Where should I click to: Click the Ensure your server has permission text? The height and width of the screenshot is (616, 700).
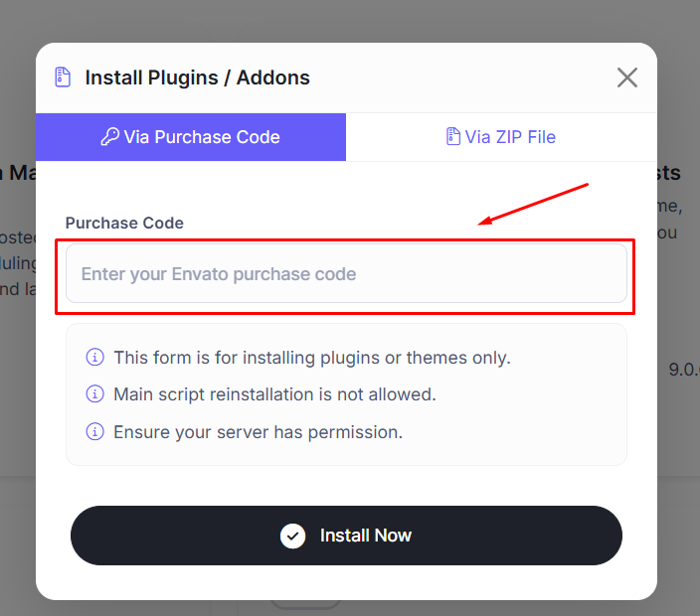tap(259, 432)
